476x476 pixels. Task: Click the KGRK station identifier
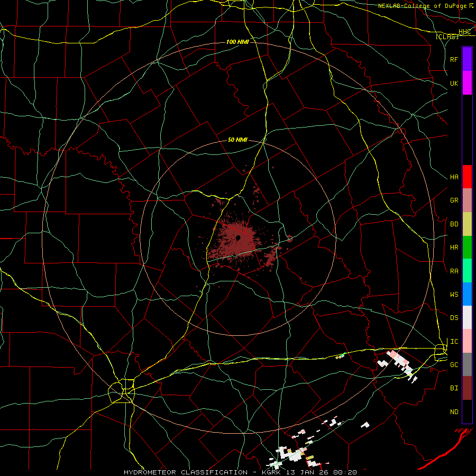pos(272,472)
